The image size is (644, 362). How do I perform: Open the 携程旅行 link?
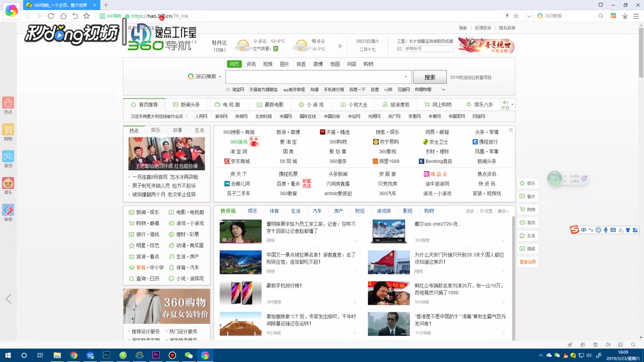point(485,142)
